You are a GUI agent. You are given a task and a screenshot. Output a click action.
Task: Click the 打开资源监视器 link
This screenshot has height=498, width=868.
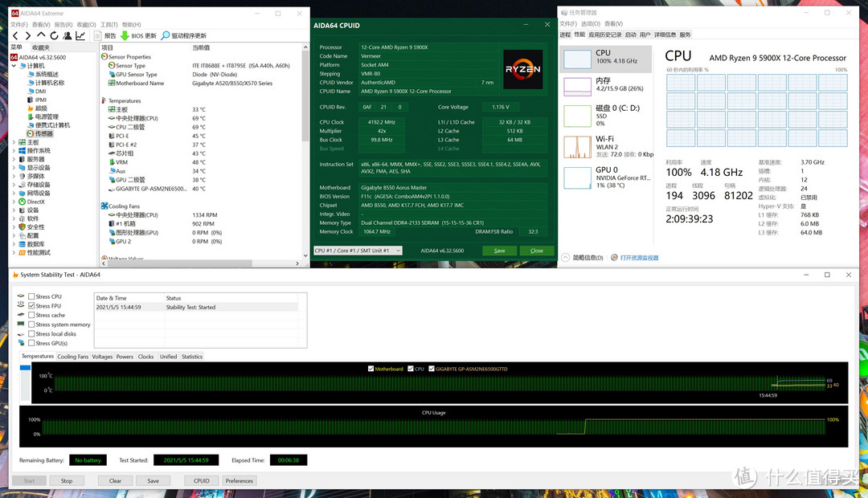pyautogui.click(x=640, y=258)
